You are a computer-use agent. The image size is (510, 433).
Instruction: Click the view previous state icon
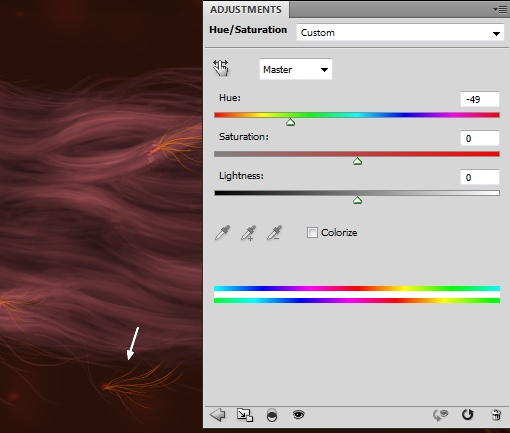pos(441,415)
